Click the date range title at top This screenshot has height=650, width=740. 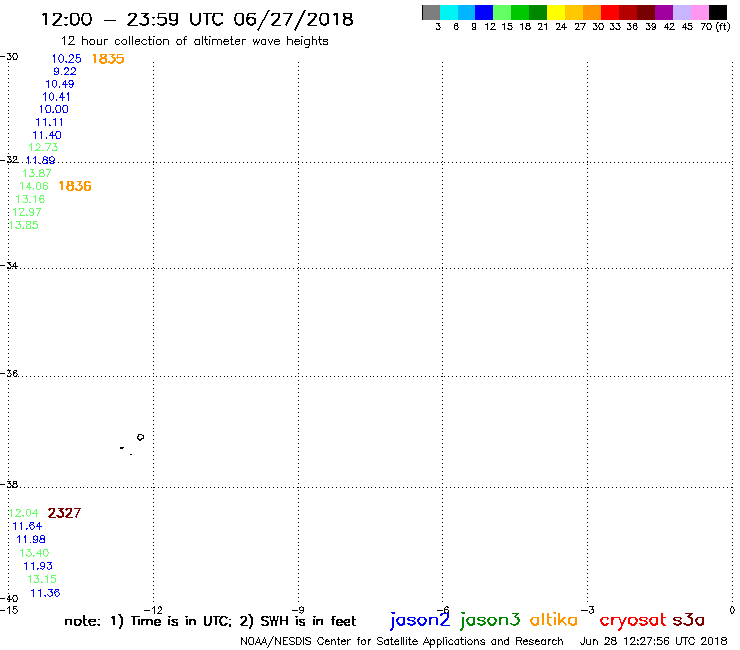tap(197, 19)
